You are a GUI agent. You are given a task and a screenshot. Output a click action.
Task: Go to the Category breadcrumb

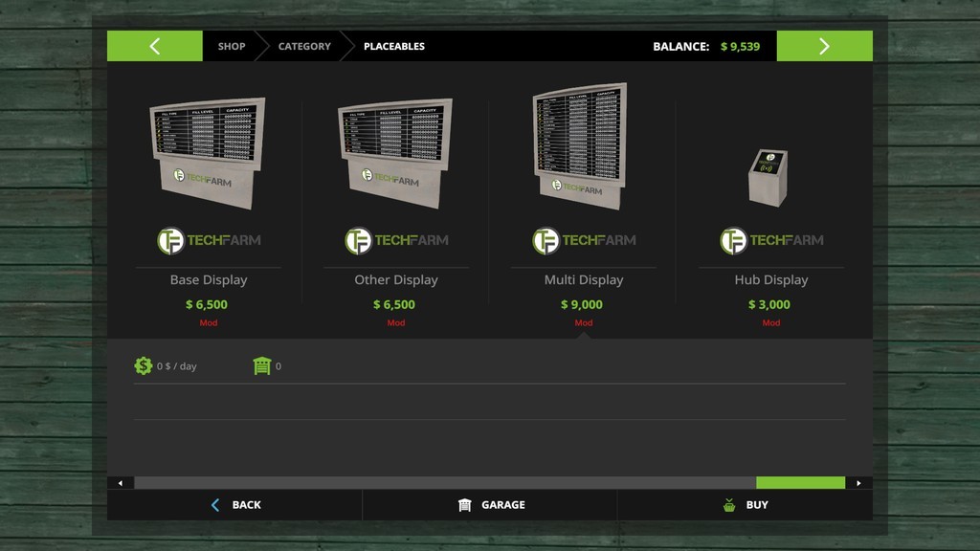pyautogui.click(x=304, y=46)
